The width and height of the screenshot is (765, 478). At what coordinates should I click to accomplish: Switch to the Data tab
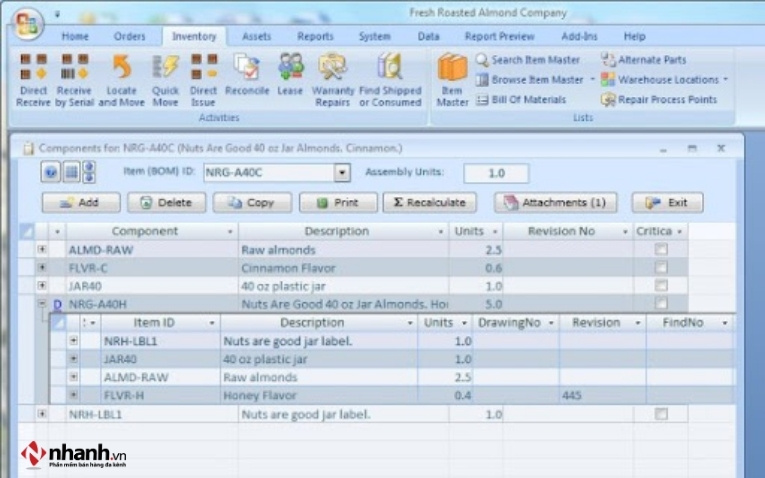(x=428, y=37)
